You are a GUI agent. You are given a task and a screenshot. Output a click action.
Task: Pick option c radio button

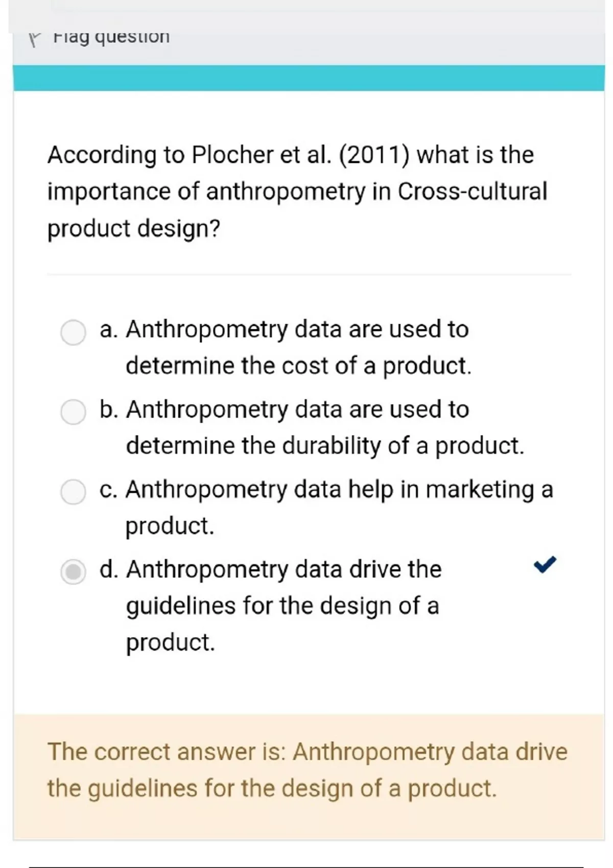coord(73,492)
